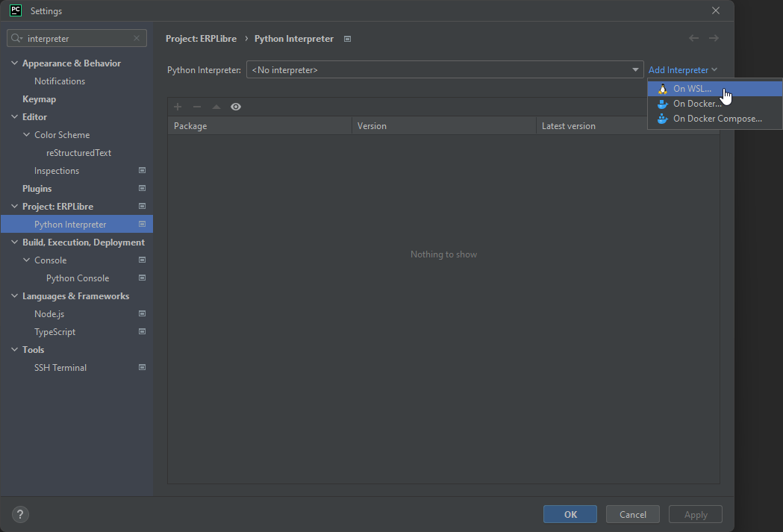The image size is (783, 532).
Task: Open Plugins settings
Action: pyautogui.click(x=37, y=189)
